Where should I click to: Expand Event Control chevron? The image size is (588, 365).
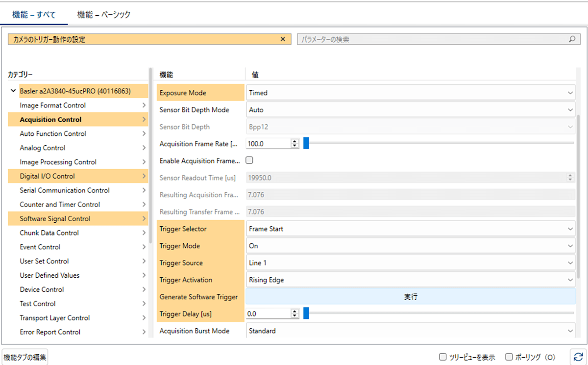pos(144,247)
